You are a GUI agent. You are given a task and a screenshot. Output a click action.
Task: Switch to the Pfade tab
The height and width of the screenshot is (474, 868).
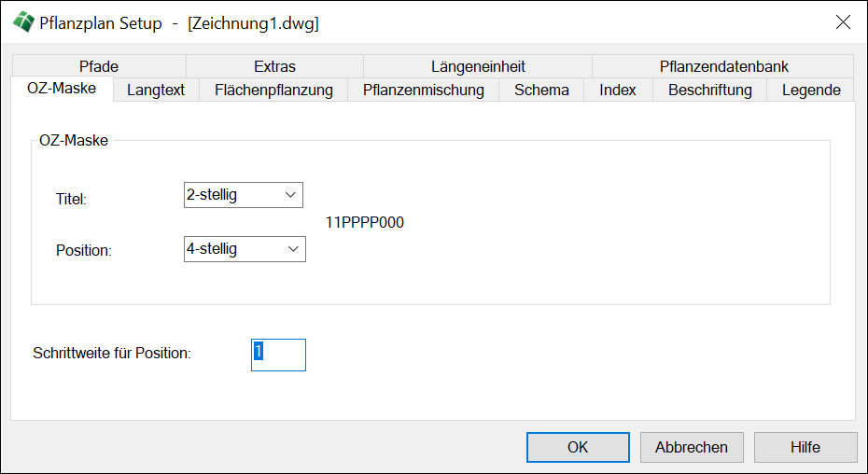click(x=99, y=66)
